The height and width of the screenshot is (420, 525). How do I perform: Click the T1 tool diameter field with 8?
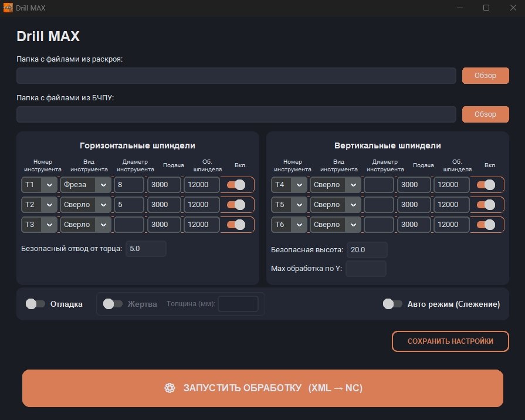[x=129, y=185]
